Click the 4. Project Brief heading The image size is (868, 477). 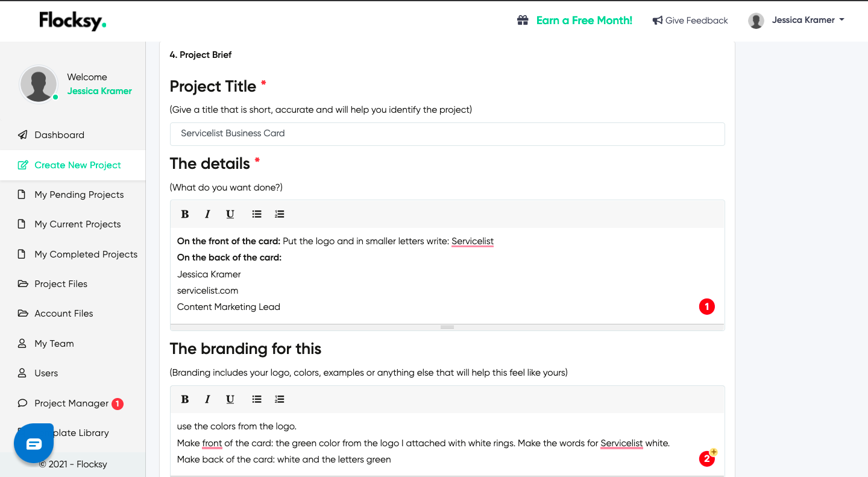point(201,55)
